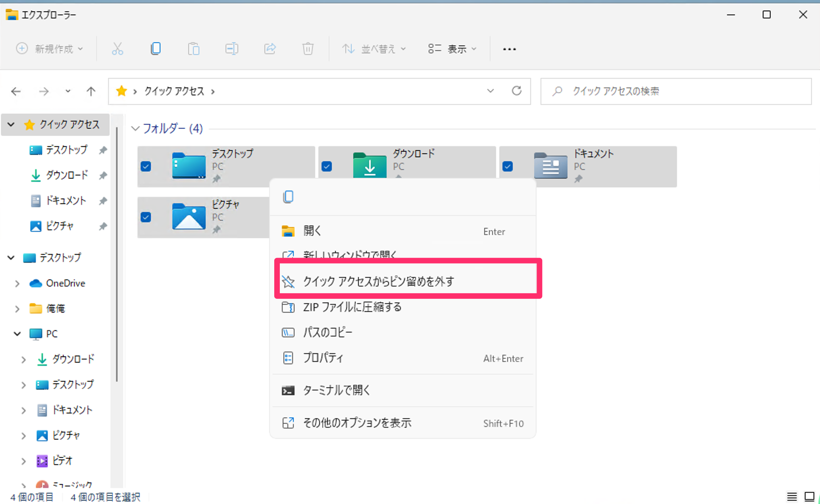Click pin icon next to sidebar ダウンロード

point(103,175)
